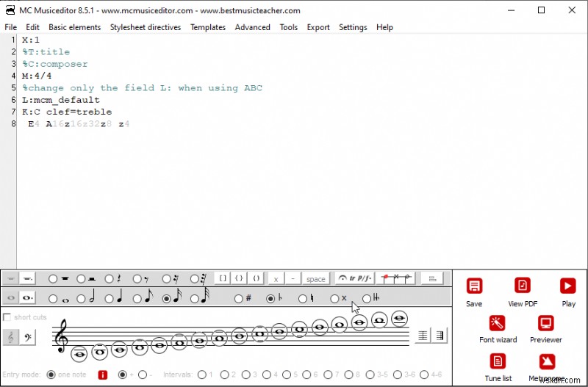Click the first staff layout icon right of notes
The height and width of the screenshot is (387, 588).
(x=423, y=335)
